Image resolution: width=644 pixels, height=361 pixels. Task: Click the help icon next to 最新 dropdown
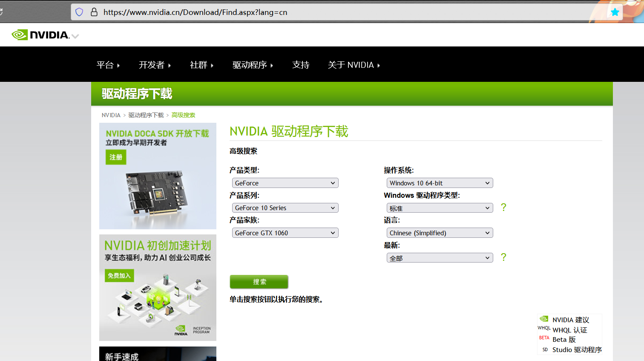tap(503, 257)
